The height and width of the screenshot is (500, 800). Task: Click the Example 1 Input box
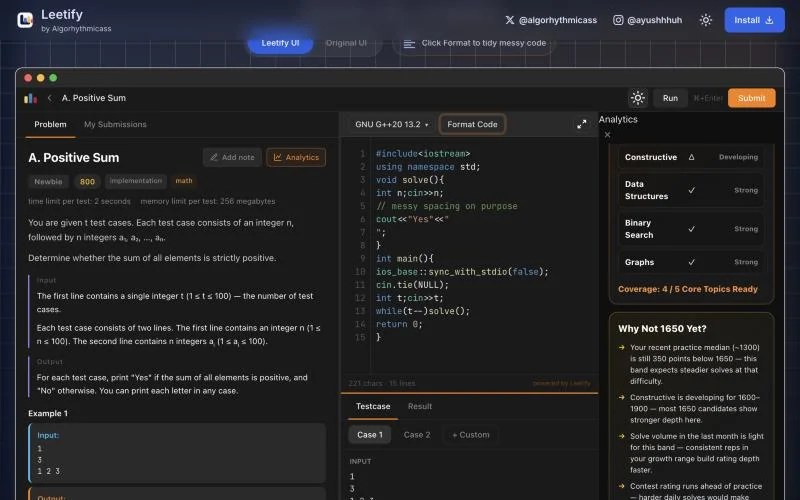click(x=177, y=453)
